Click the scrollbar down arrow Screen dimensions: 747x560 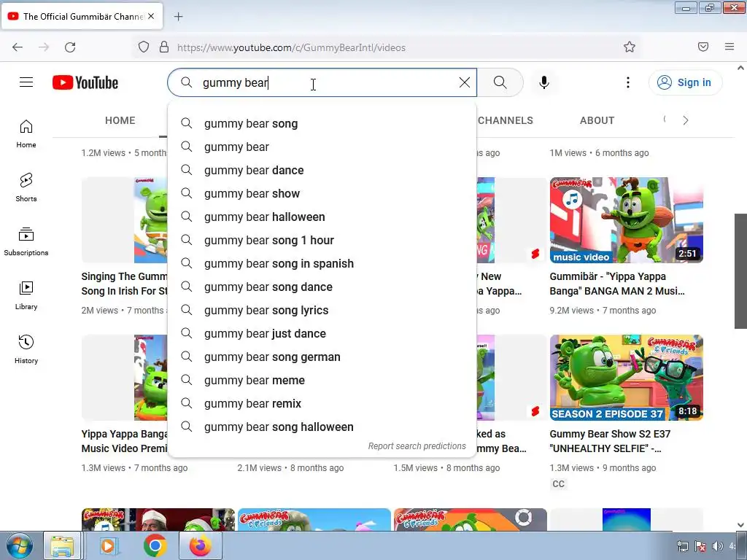(x=740, y=525)
